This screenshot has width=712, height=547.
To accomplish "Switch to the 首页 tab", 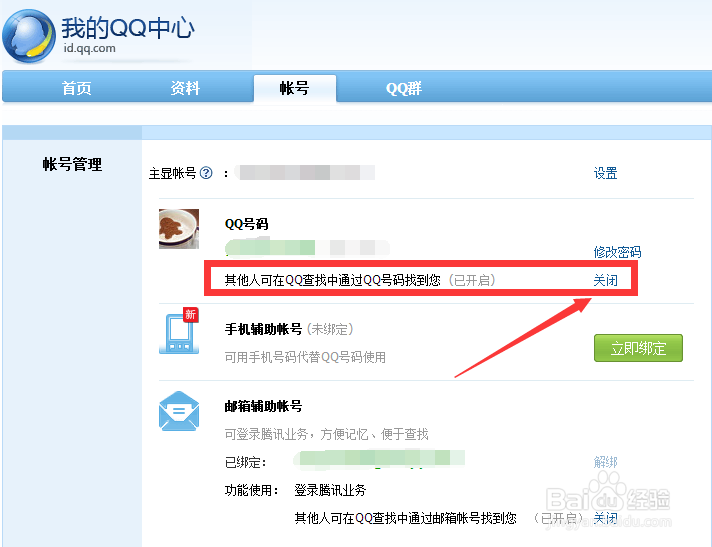I will (77, 88).
